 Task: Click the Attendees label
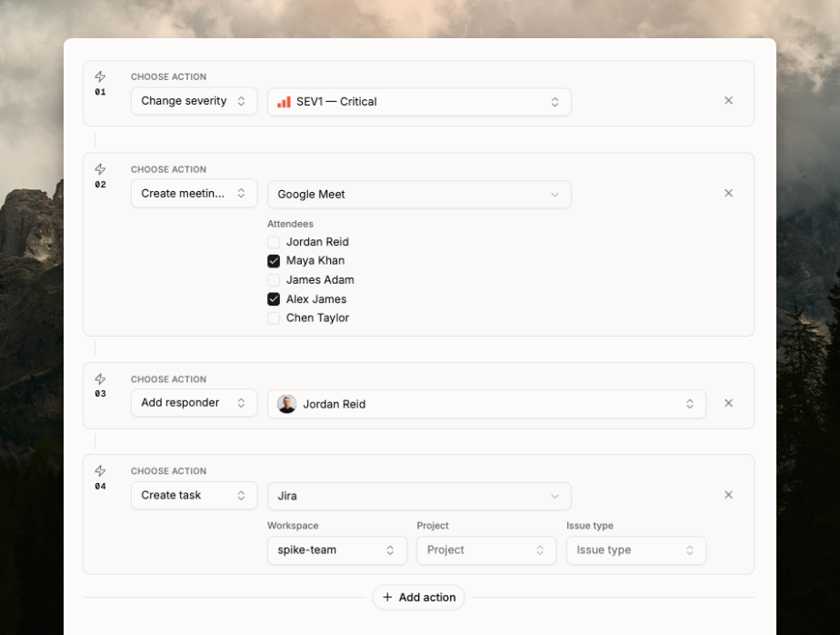coord(290,224)
